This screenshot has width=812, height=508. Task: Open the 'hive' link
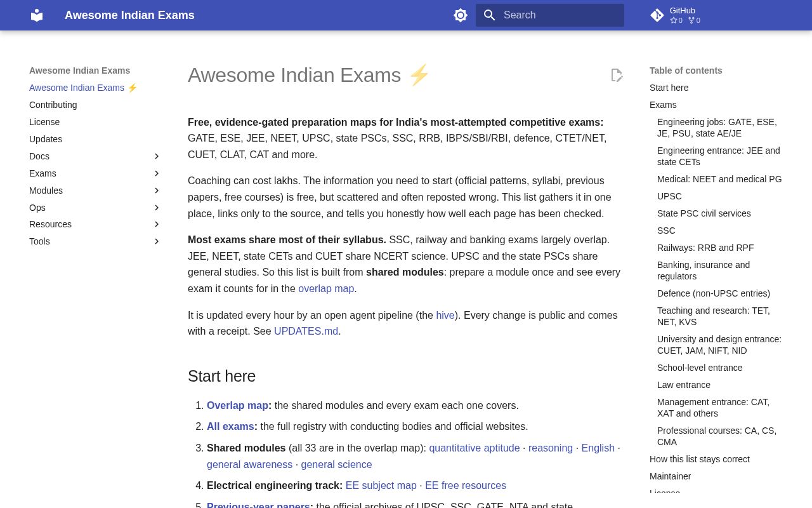point(445,315)
